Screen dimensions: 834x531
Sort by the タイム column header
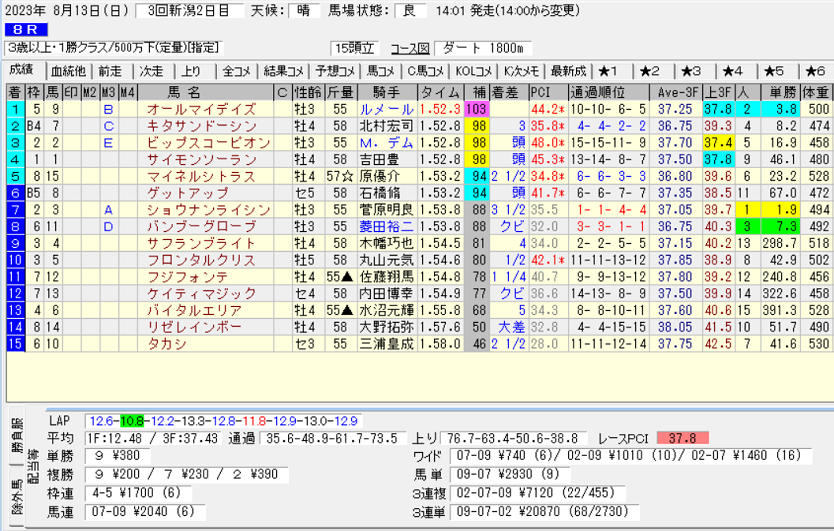point(440,92)
